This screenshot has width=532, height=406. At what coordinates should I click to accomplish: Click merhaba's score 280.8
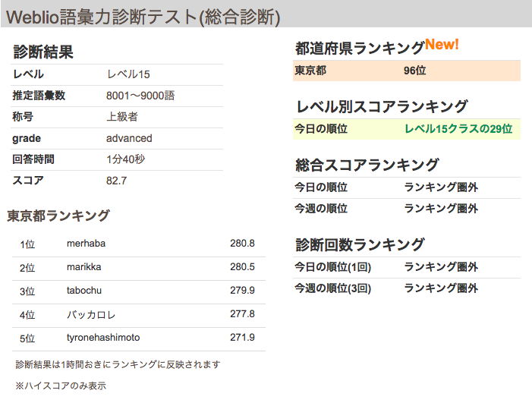pyautogui.click(x=242, y=243)
